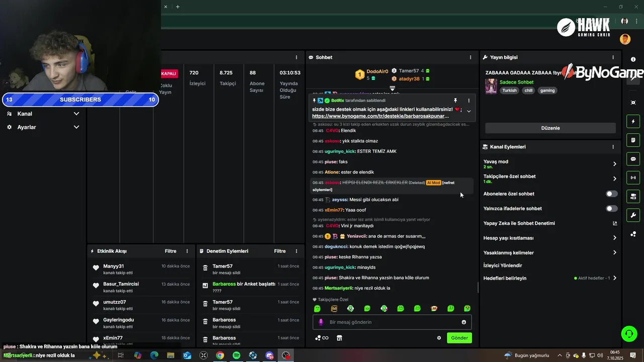Open Yasaklanmış kelimeler arrow

[x=614, y=252]
